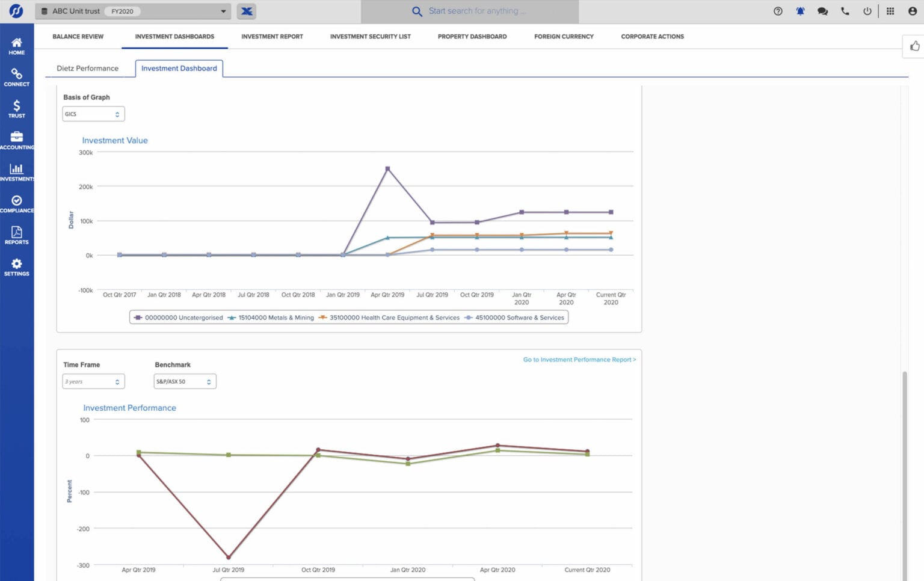Open the Basis of Graph GICS dropdown
This screenshot has height=581, width=924.
pyautogui.click(x=93, y=114)
